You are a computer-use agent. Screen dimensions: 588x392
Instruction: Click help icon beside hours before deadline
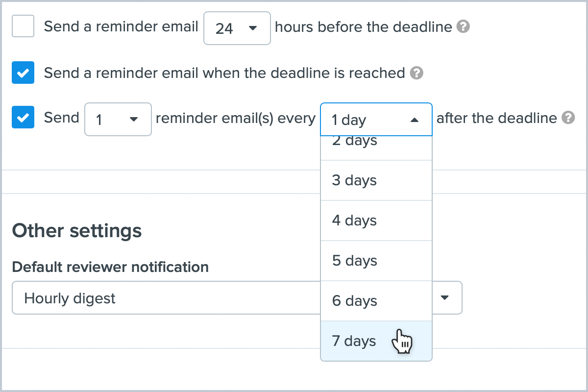pos(463,26)
